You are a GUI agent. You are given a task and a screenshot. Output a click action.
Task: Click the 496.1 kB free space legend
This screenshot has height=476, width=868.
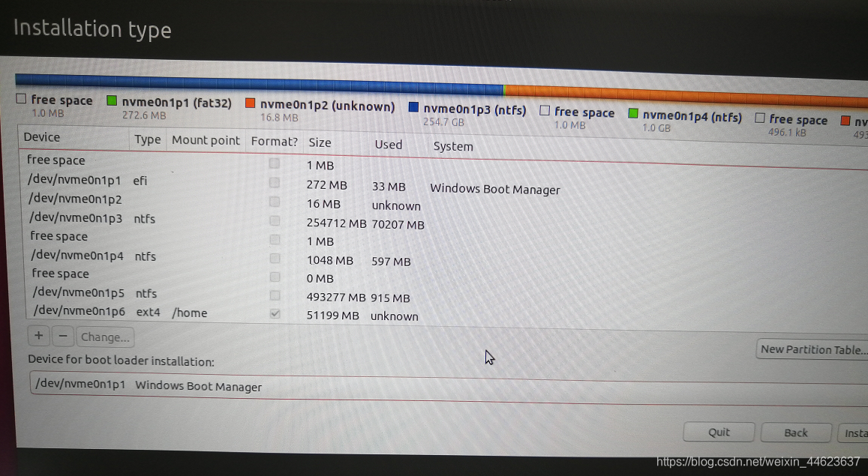point(792,125)
